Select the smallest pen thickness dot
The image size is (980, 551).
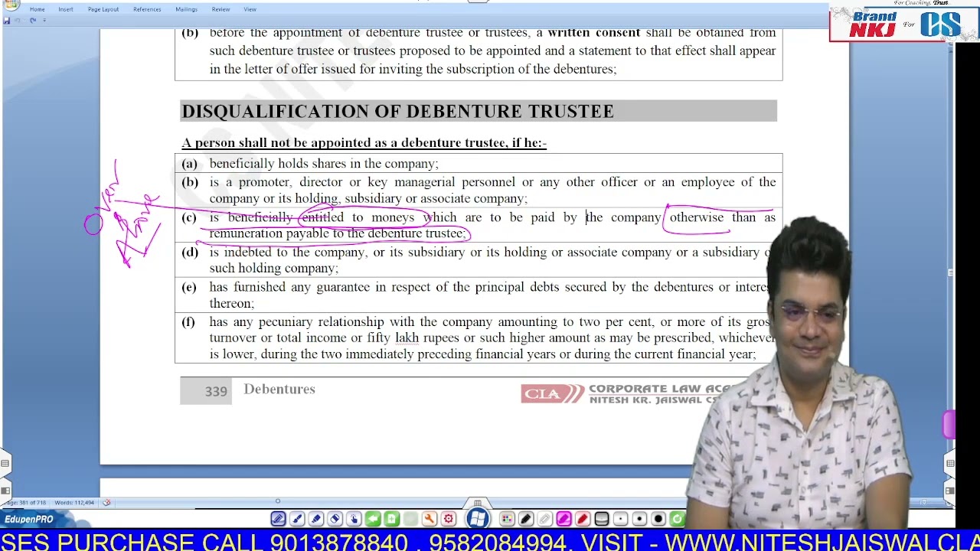[620, 519]
